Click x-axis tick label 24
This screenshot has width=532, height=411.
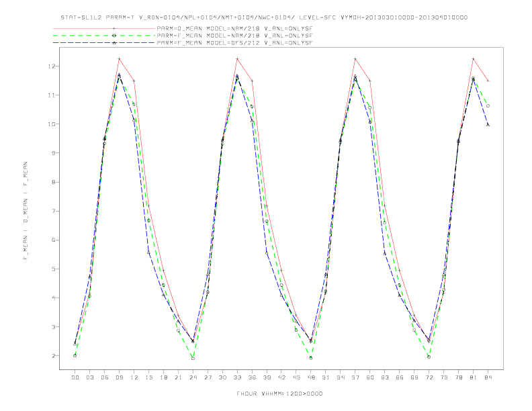point(193,377)
